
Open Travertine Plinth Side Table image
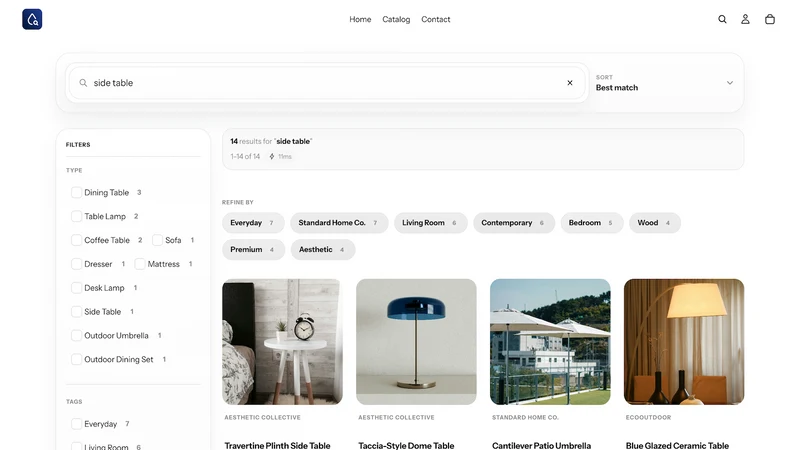[282, 342]
